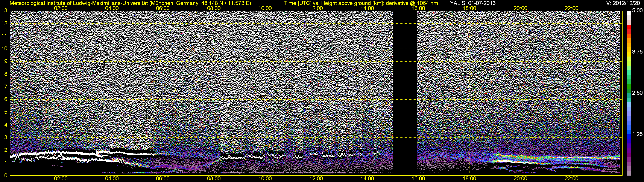
Task: Click the 14:00 label on the top time axis
Action: [367, 8]
